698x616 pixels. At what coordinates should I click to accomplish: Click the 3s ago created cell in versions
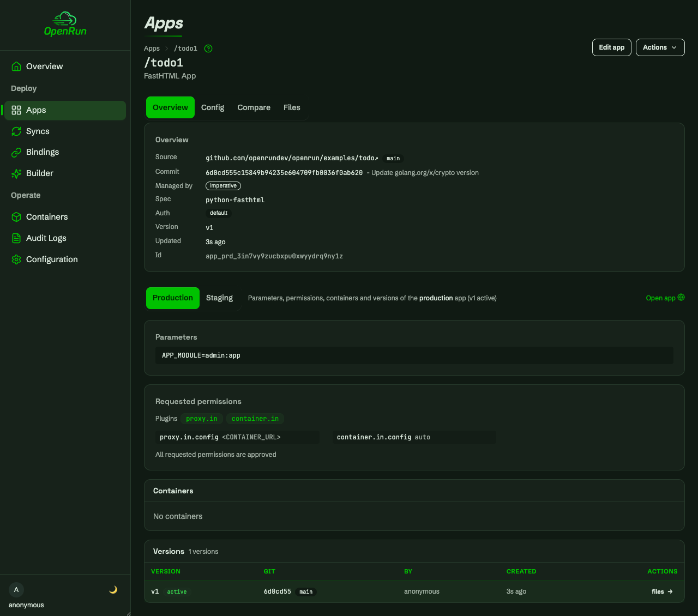coord(516,591)
